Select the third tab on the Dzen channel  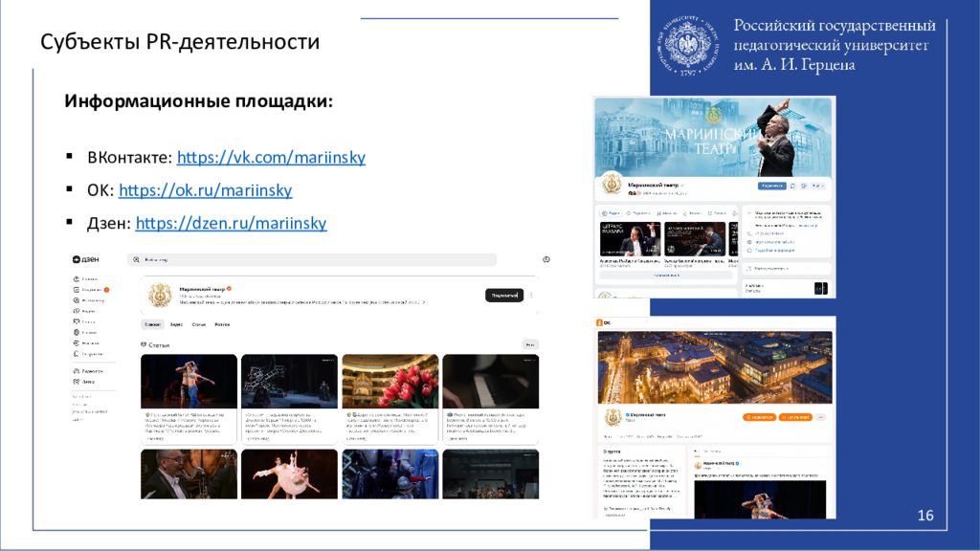199,324
